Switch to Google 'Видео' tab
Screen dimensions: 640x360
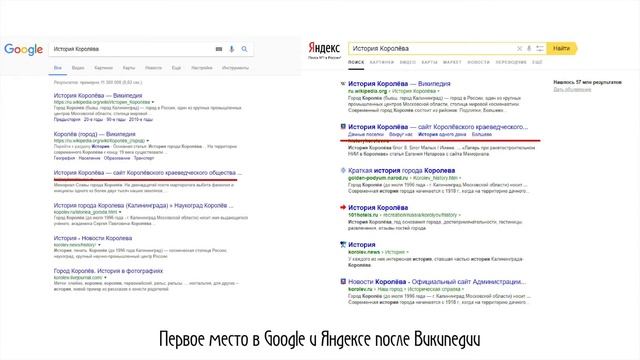click(78, 68)
